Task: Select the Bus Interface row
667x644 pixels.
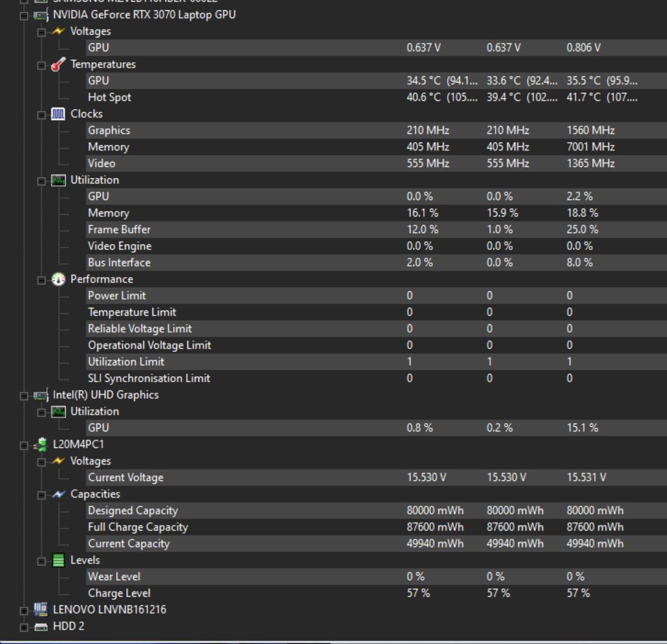Action: (377, 263)
